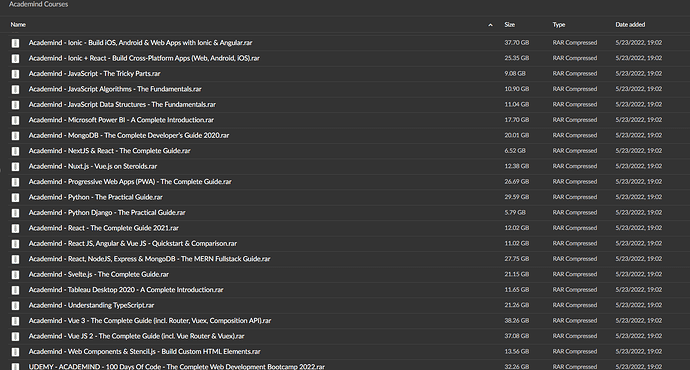Click the 5.79 GB size value
The height and width of the screenshot is (370, 690).
click(x=515, y=212)
